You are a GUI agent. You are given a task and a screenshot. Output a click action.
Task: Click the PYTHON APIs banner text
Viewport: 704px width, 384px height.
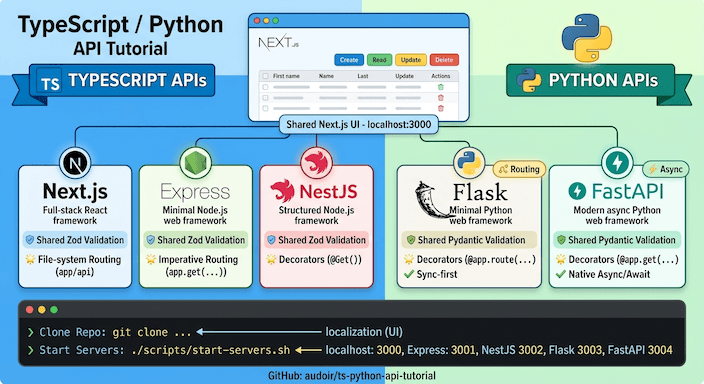tap(603, 80)
